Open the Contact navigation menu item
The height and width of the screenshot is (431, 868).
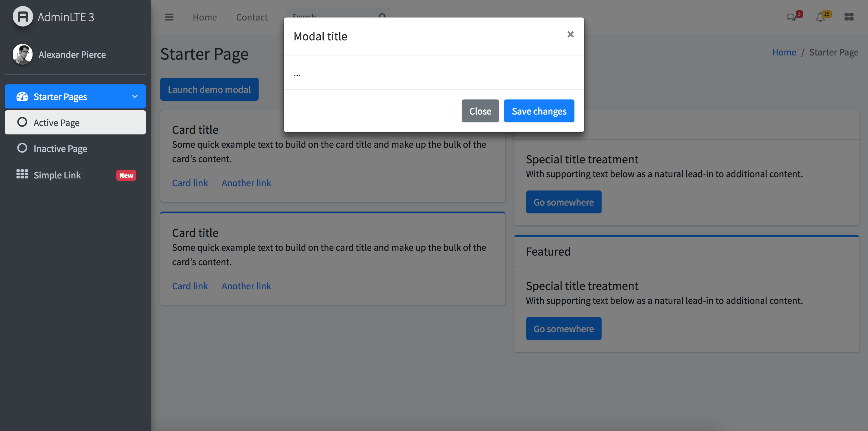252,17
